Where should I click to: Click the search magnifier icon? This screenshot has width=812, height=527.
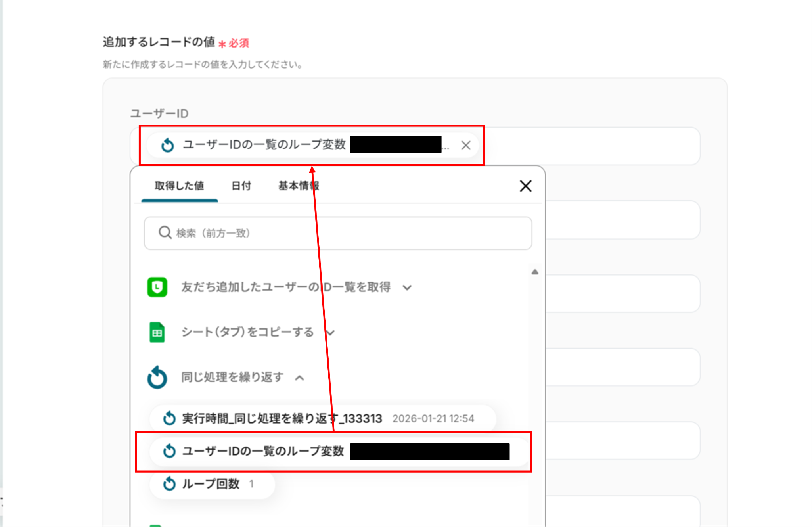165,233
